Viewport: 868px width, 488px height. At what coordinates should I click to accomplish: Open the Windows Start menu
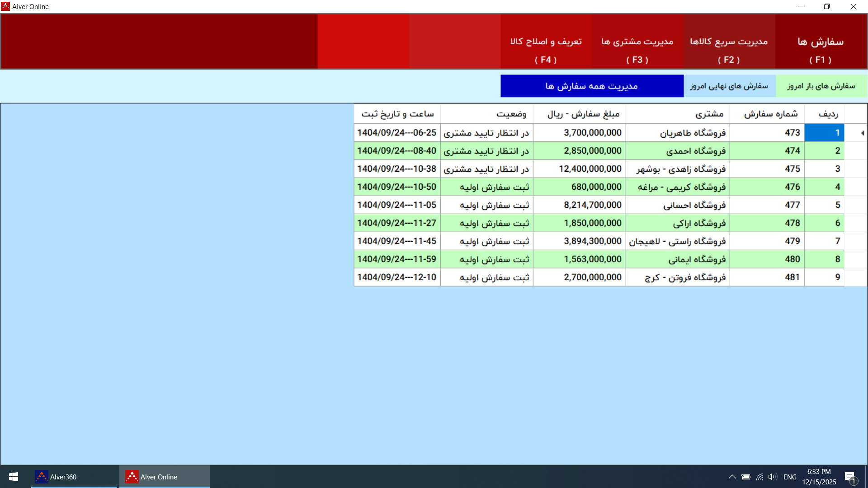tap(13, 476)
